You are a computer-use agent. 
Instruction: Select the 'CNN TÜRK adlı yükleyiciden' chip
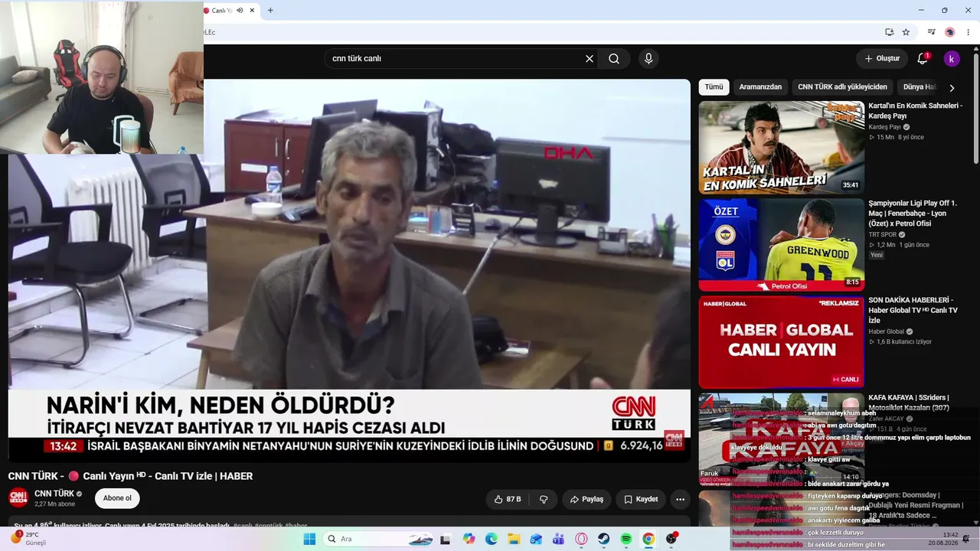(x=842, y=87)
